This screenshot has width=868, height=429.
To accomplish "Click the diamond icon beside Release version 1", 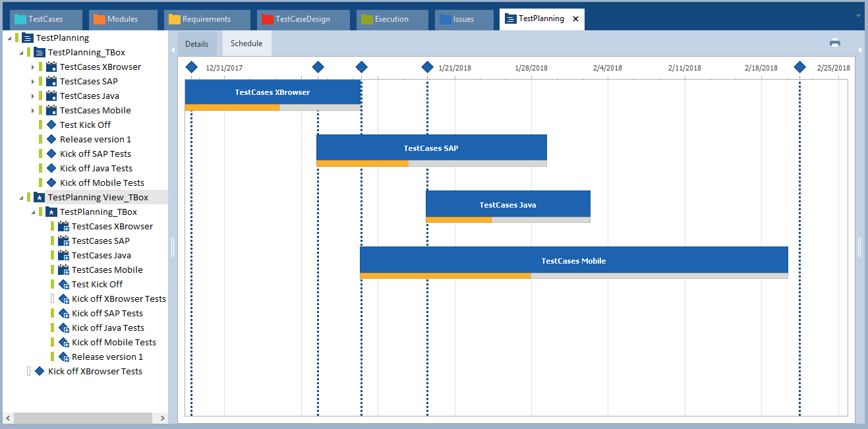I will (51, 140).
